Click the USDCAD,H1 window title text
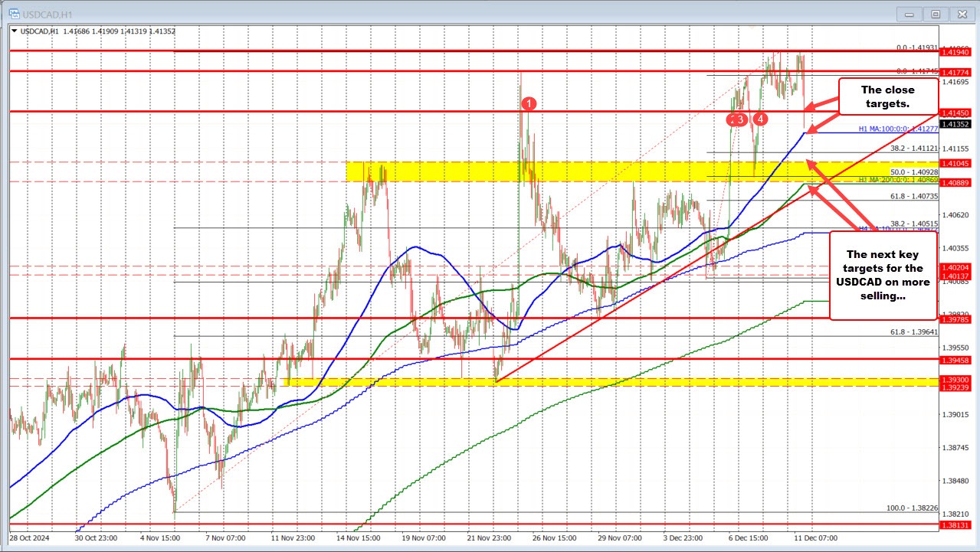 coord(47,15)
